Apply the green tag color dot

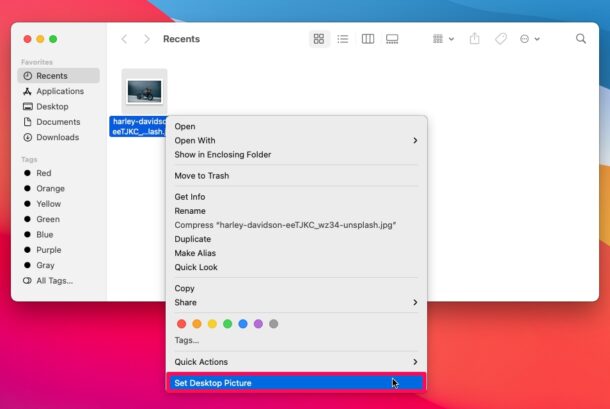pos(227,324)
